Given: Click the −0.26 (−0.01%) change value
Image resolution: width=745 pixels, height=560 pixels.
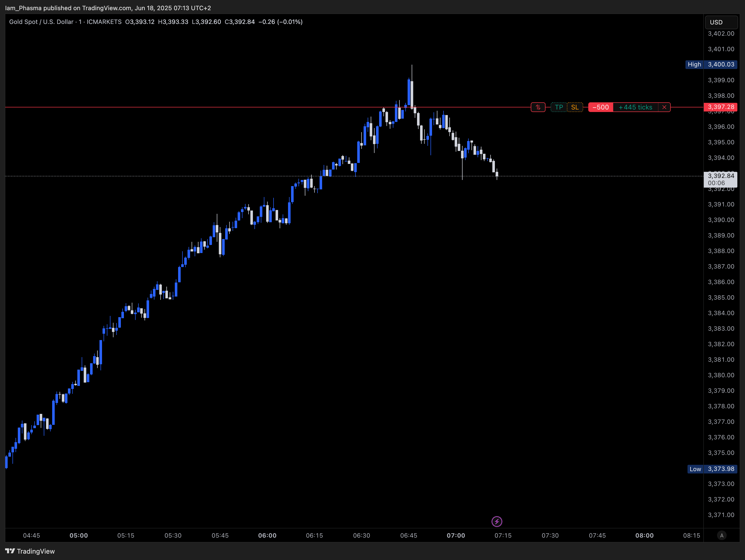Looking at the screenshot, I should (281, 22).
